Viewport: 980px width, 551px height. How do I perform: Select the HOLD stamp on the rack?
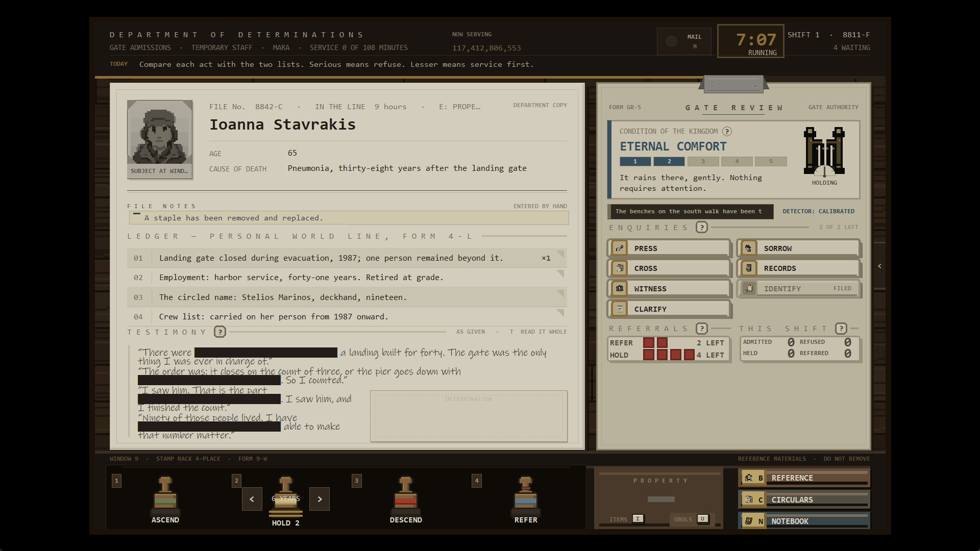point(286,502)
